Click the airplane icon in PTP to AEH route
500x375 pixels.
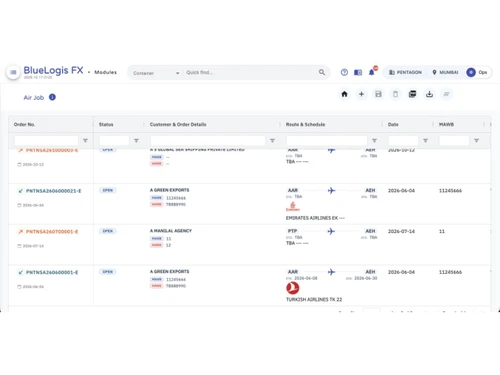coord(331,231)
